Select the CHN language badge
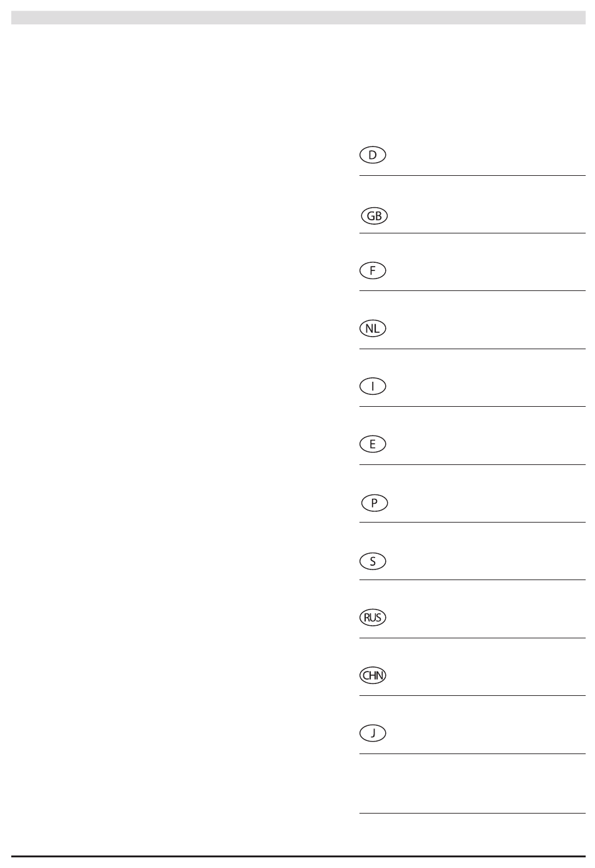 (373, 675)
